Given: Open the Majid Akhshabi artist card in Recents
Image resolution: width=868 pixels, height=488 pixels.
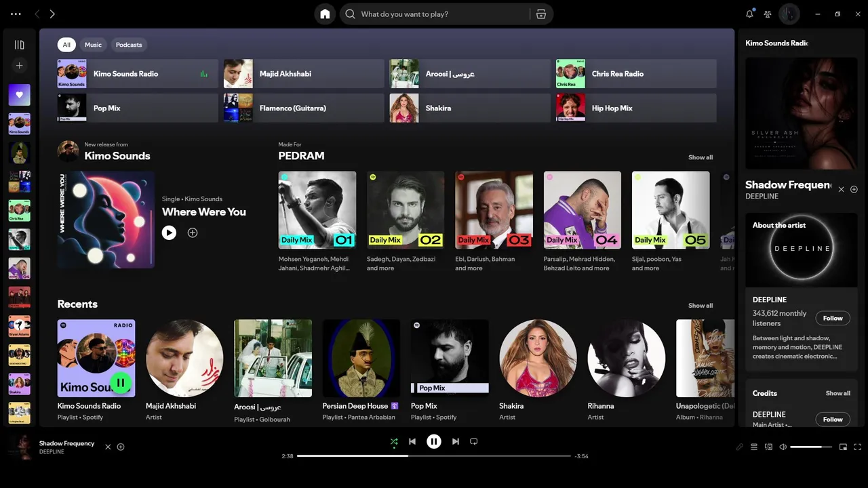Looking at the screenshot, I should pos(184,370).
